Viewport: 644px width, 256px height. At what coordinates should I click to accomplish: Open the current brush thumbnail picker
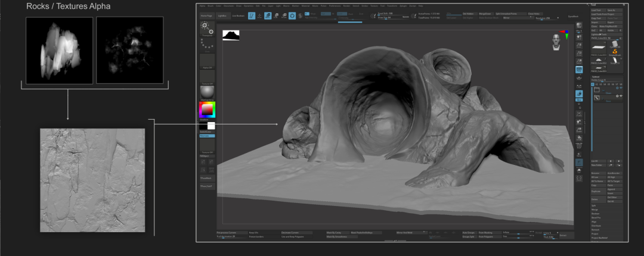pos(207,28)
